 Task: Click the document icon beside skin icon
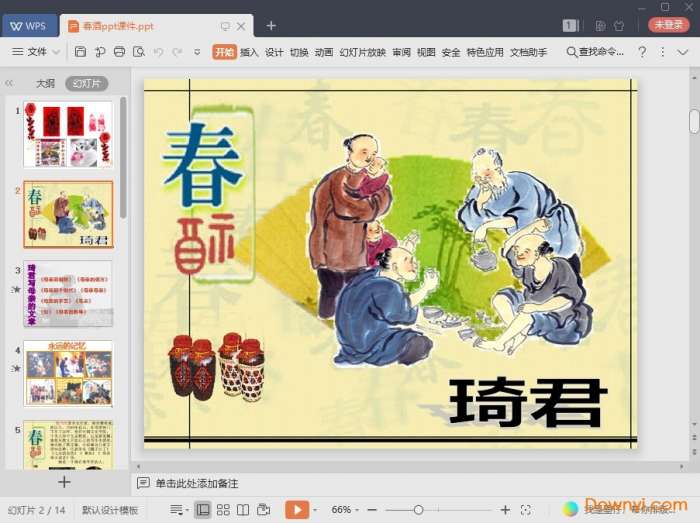pos(600,26)
